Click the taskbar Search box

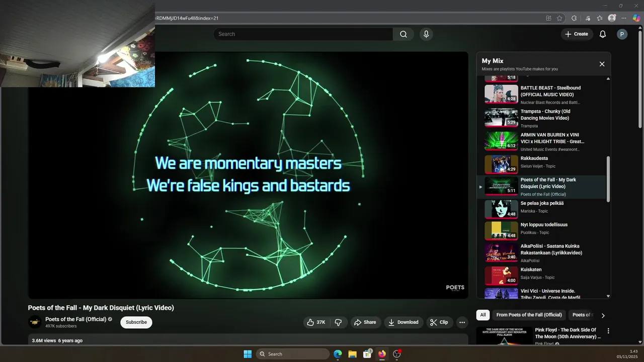click(293, 354)
